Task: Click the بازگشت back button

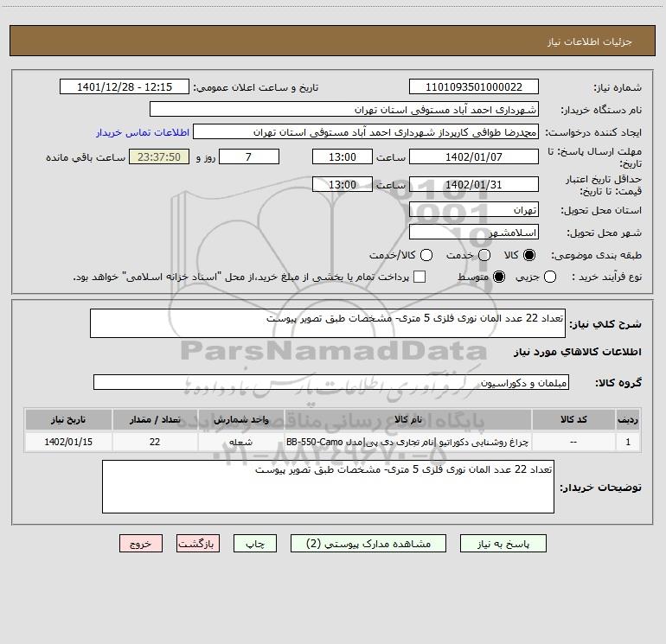Action: 198,544
